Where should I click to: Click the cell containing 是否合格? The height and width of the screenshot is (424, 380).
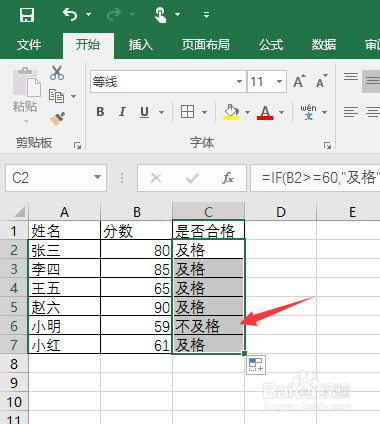coord(208,230)
